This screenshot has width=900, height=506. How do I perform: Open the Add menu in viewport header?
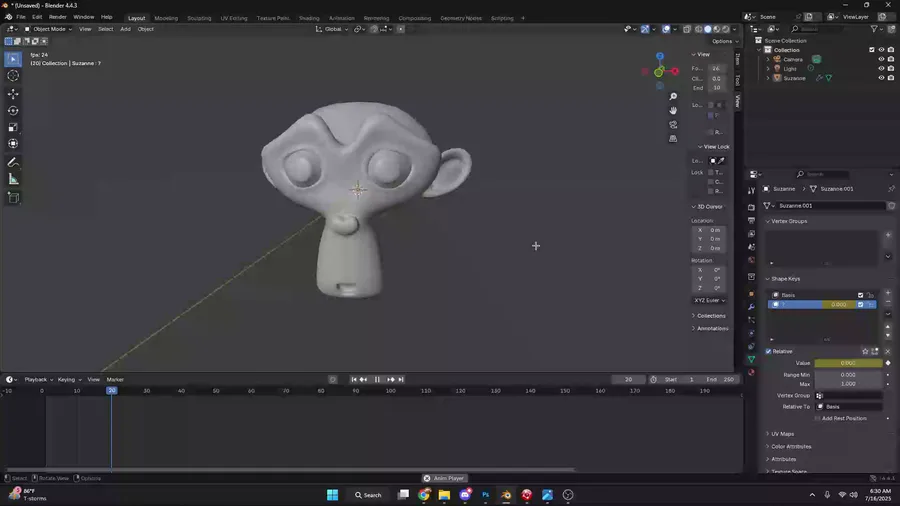point(125,29)
